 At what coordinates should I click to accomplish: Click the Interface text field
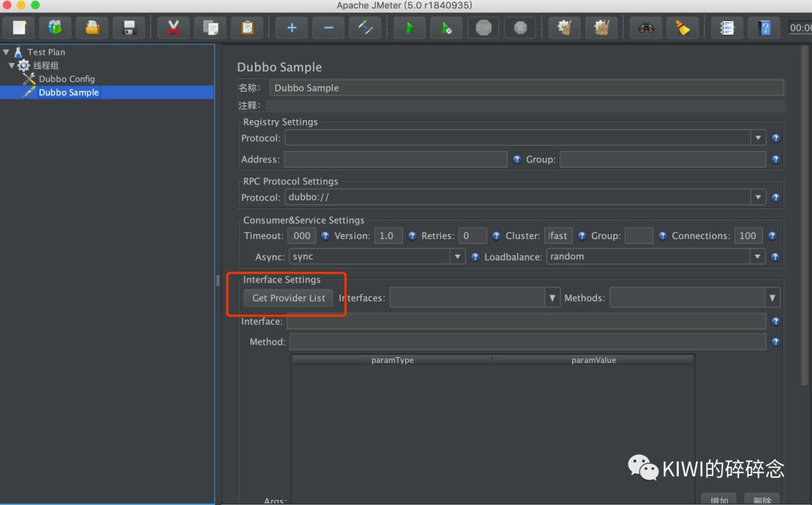(526, 322)
